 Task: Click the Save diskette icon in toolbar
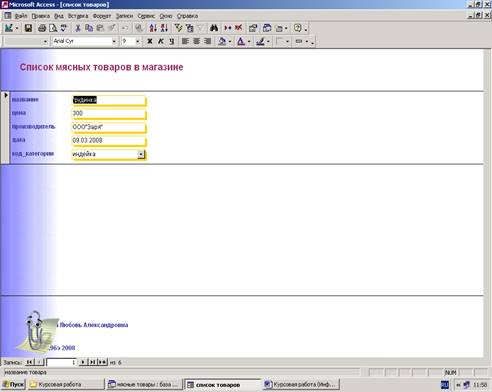point(28,28)
